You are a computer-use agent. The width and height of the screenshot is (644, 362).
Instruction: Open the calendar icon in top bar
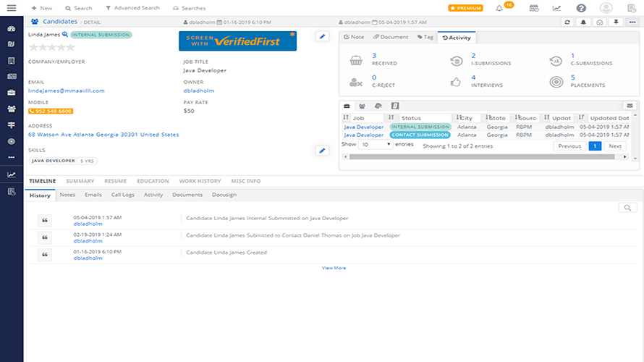(534, 8)
